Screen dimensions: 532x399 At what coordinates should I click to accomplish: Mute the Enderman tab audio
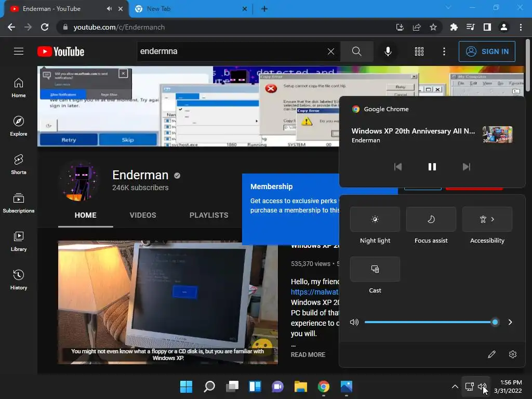coord(109,9)
